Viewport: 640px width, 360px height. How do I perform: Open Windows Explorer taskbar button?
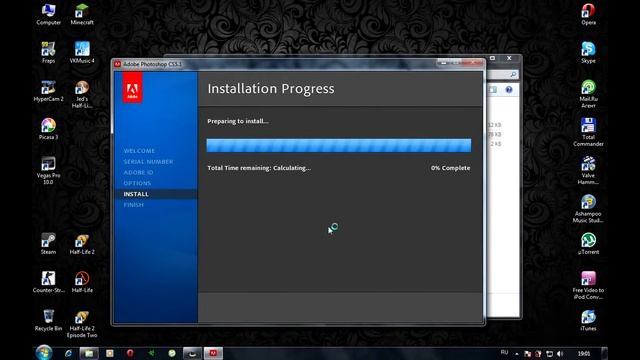click(89, 353)
